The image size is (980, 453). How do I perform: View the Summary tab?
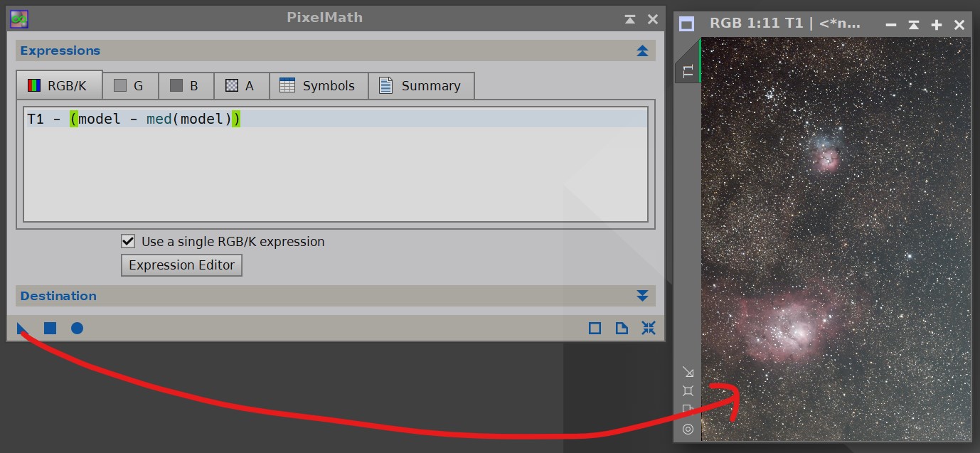(x=421, y=85)
